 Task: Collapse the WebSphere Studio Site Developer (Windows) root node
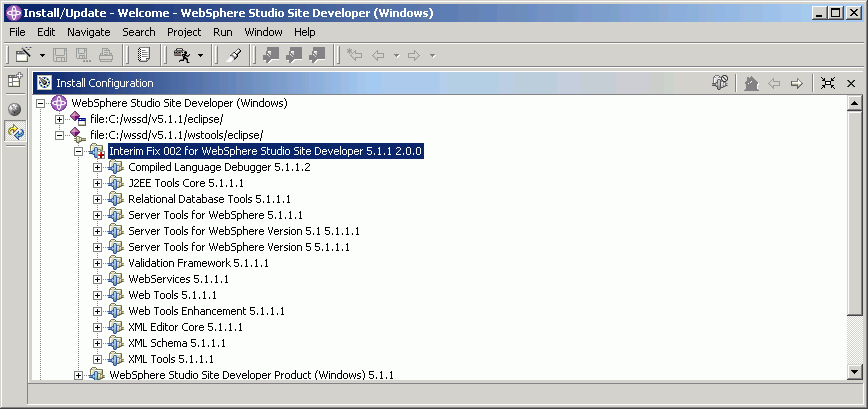40,103
